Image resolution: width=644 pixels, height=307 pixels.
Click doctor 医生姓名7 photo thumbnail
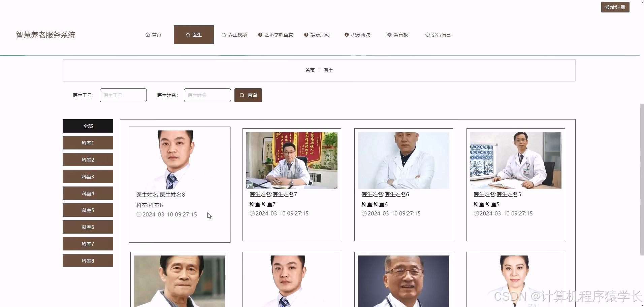(291, 161)
